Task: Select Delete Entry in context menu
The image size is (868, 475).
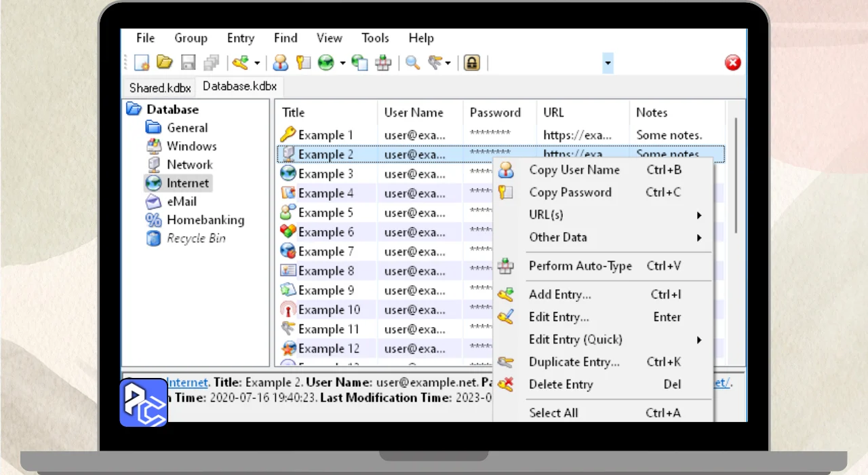Action: tap(560, 384)
